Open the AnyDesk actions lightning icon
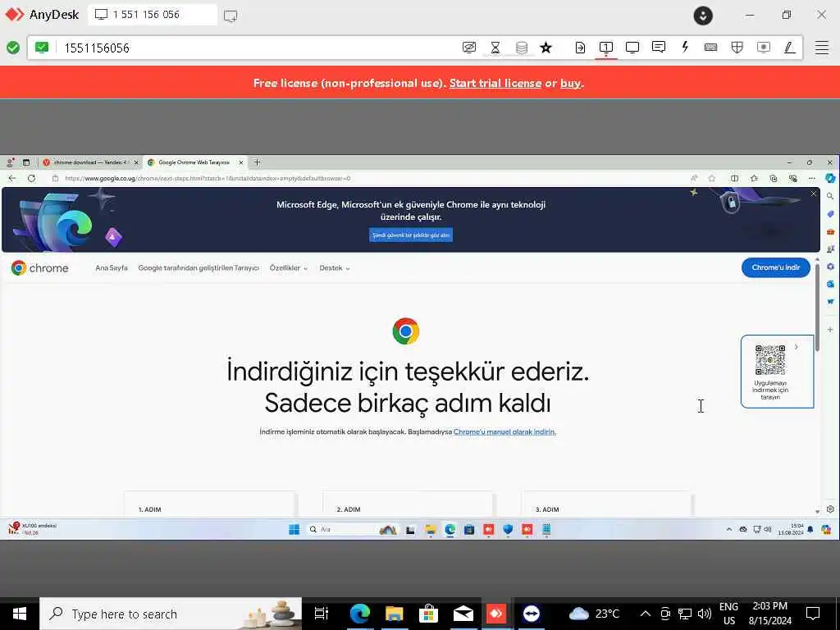This screenshot has height=630, width=840. point(685,47)
